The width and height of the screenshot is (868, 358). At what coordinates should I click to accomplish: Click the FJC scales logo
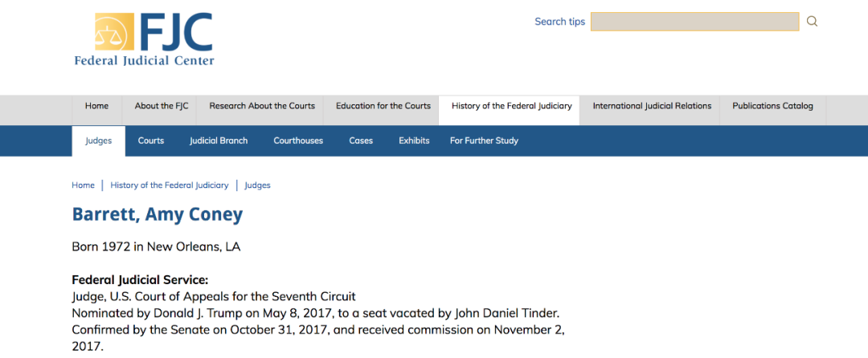(x=114, y=32)
